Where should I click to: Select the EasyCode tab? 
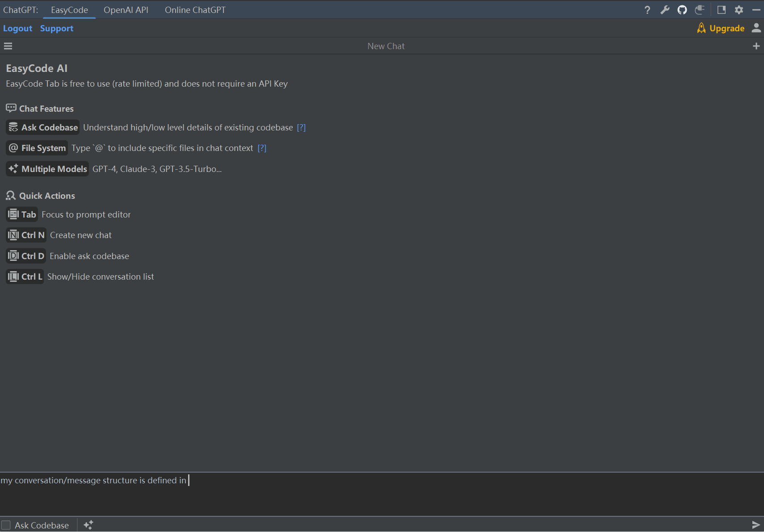point(69,10)
